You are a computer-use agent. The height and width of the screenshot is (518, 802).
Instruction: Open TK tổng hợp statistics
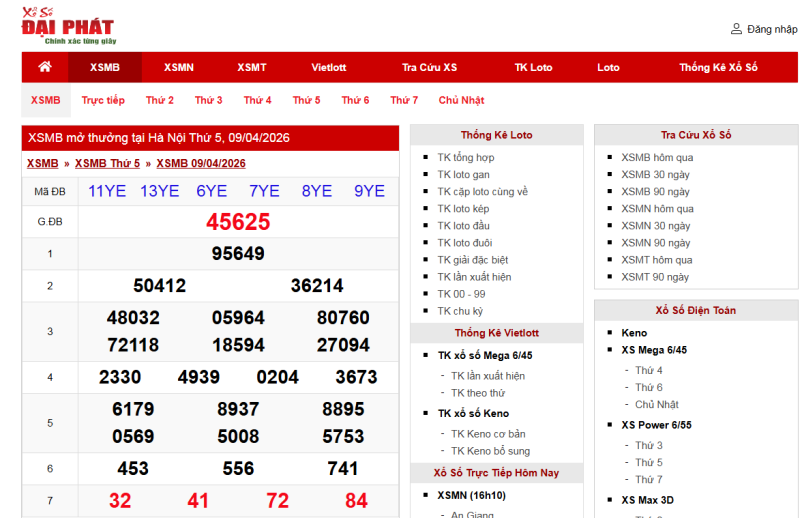pos(465,157)
